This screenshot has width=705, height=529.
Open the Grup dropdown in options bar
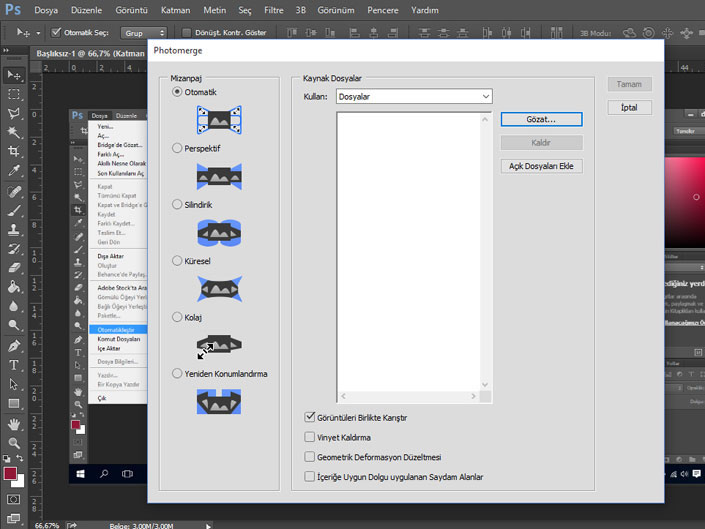[x=144, y=33]
